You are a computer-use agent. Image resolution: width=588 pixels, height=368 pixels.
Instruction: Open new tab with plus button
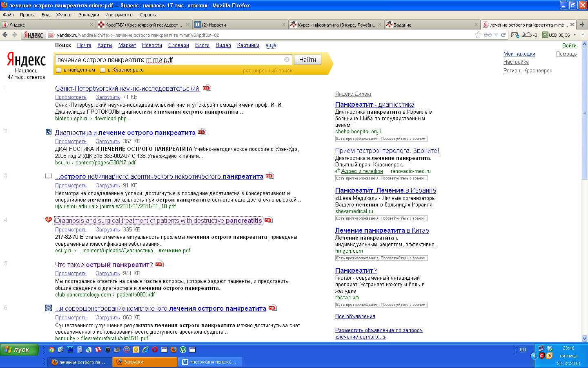point(582,25)
